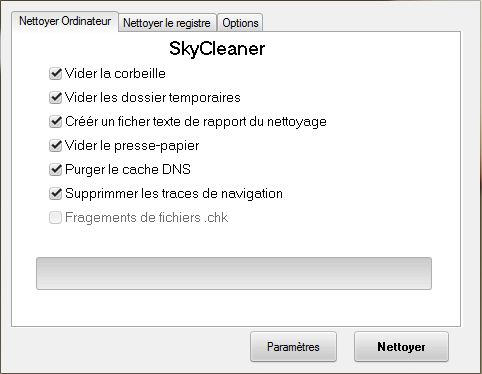
Task: Click the empty cleaning progress bar
Action: pyautogui.click(x=234, y=273)
